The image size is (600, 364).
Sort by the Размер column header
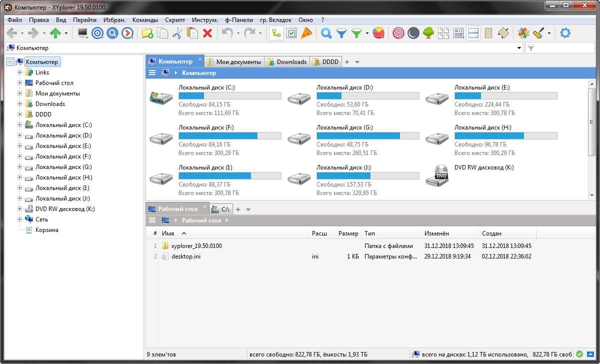[346, 233]
